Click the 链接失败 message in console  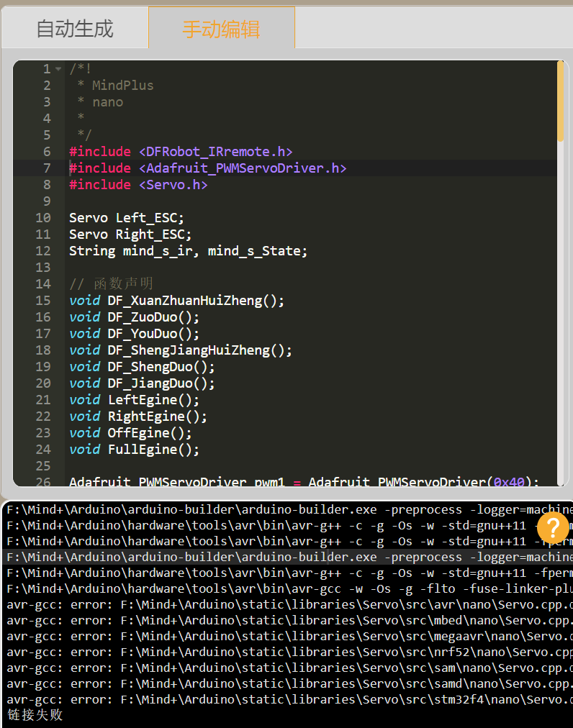(35, 715)
